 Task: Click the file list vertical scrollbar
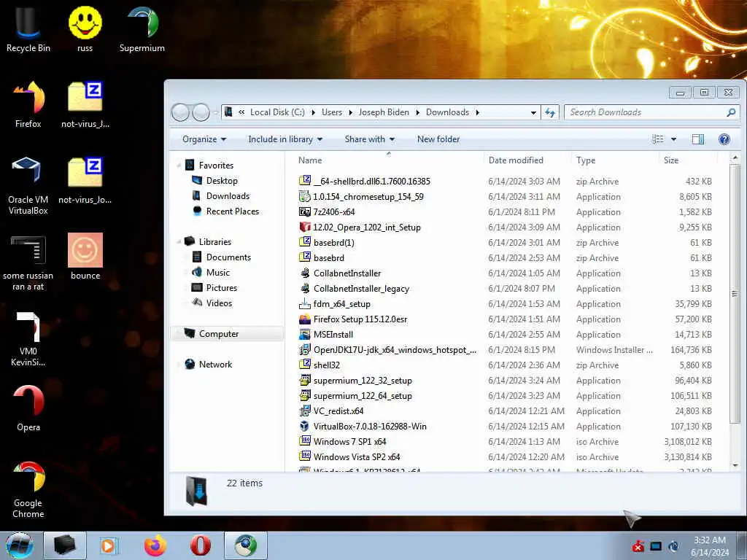[735, 293]
